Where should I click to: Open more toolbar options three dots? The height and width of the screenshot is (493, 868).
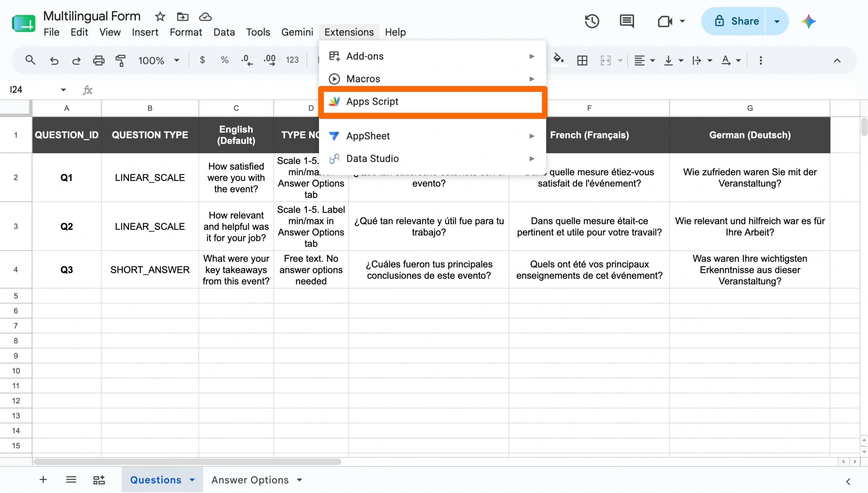(761, 61)
